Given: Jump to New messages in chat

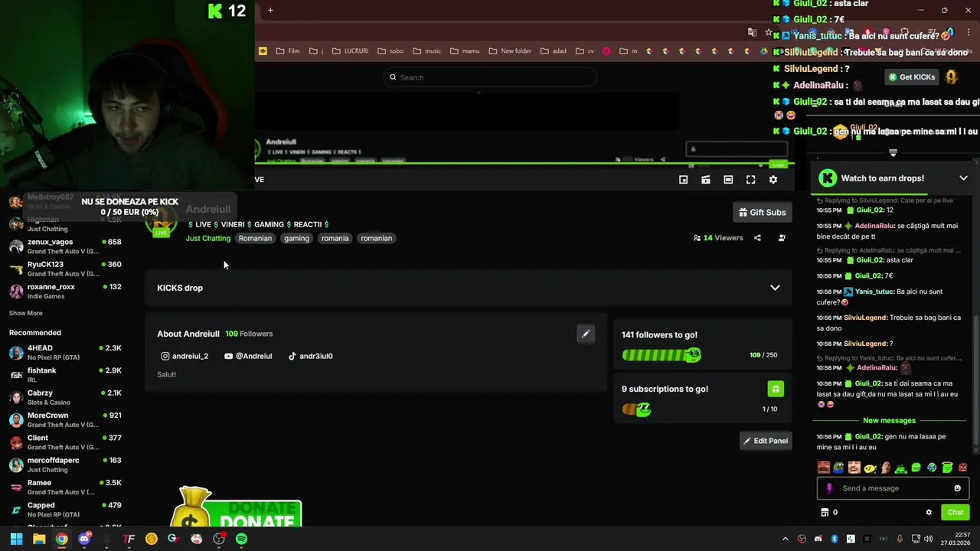Looking at the screenshot, I should click(x=889, y=420).
